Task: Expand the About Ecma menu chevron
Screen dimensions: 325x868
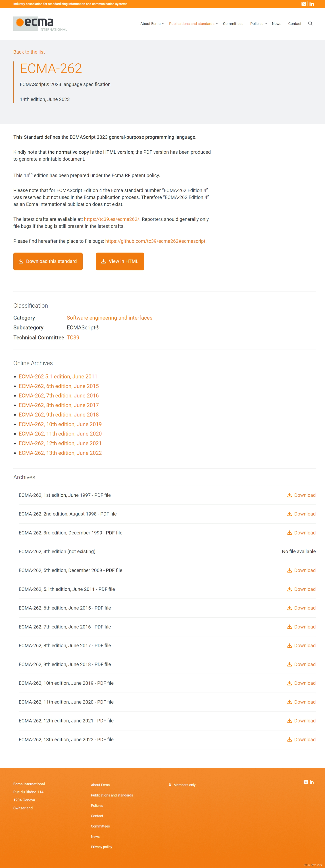Action: pos(163,24)
